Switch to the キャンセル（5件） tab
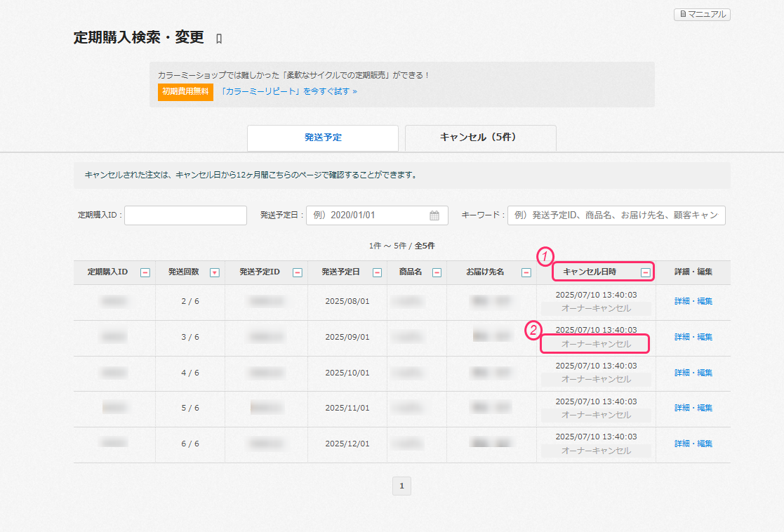 pyautogui.click(x=480, y=138)
